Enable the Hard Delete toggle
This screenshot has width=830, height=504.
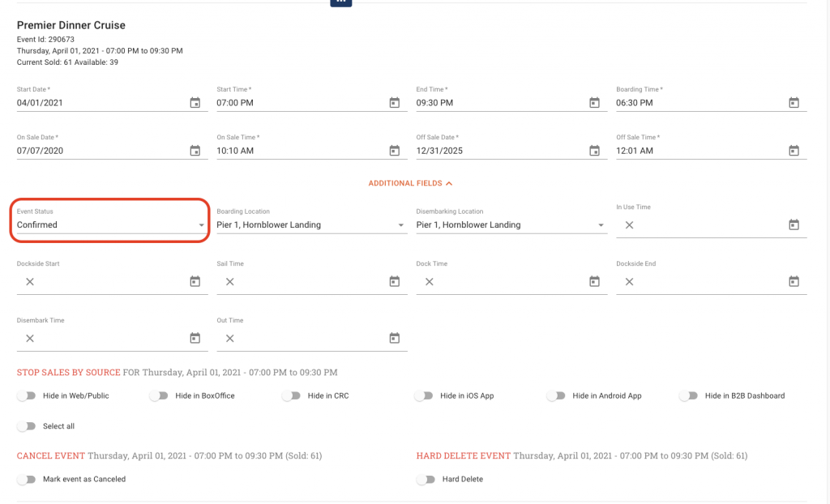[426, 479]
